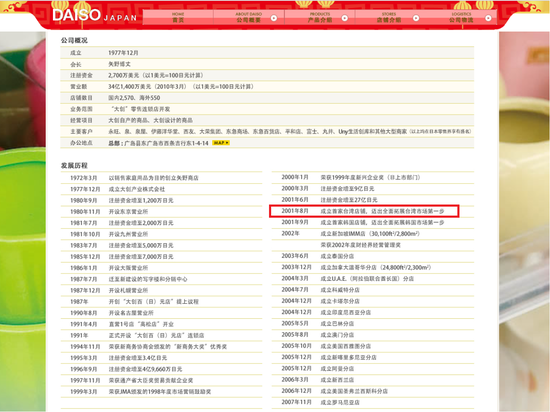Click the 经营项目 row label

(x=81, y=120)
